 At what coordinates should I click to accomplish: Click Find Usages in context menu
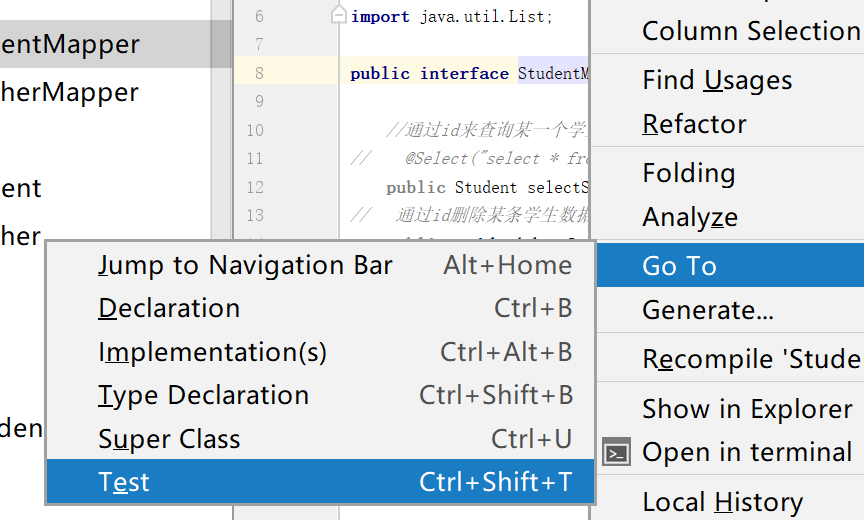point(717,80)
